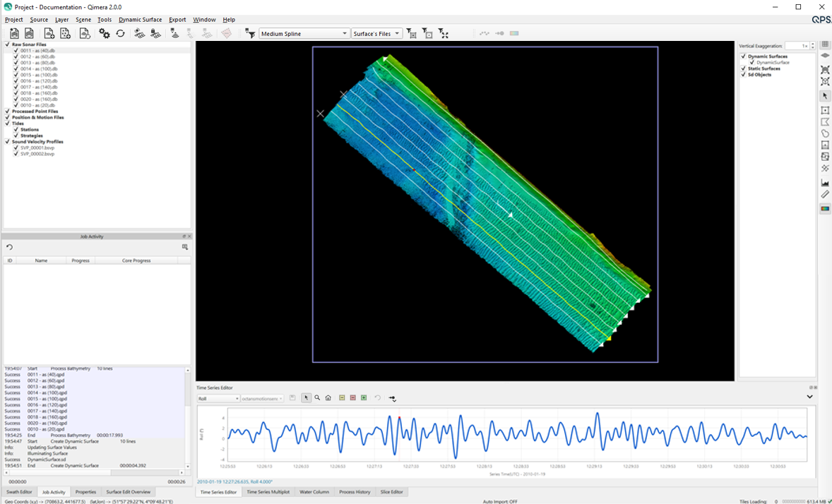832x504 pixels.
Task: Toggle the DynamicSurface layer checkbox
Action: (752, 62)
